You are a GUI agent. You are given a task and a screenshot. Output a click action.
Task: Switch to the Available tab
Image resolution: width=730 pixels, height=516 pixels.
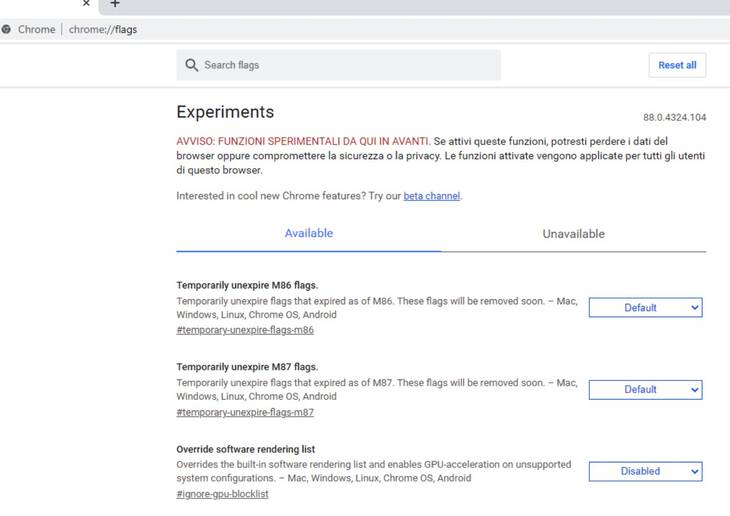tap(309, 233)
